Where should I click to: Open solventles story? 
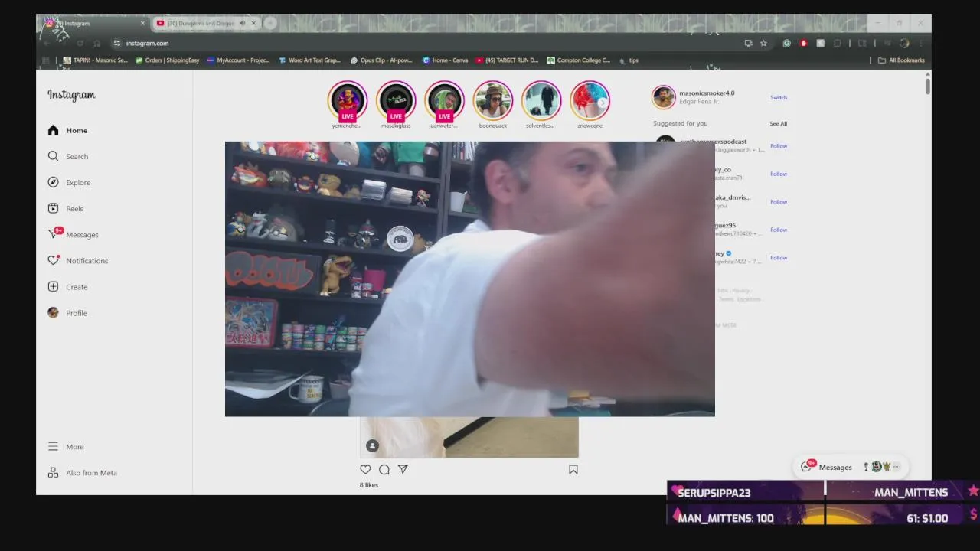[x=541, y=101]
